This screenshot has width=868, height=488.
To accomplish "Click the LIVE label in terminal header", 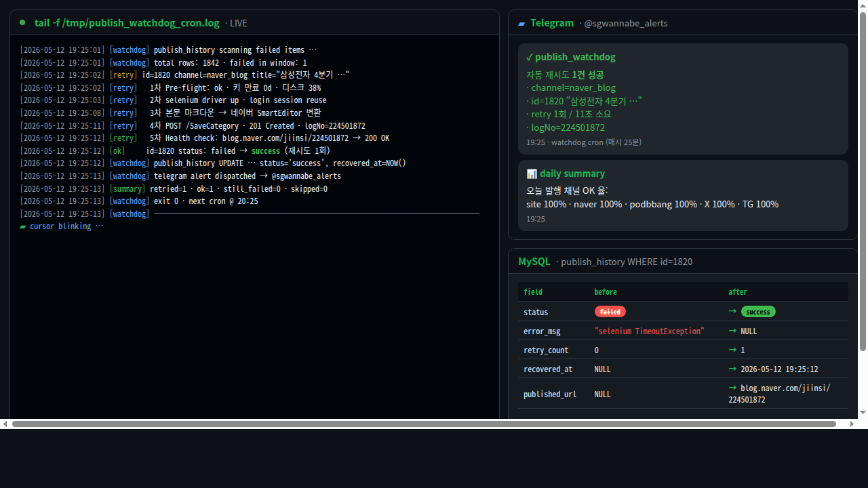I will (238, 23).
